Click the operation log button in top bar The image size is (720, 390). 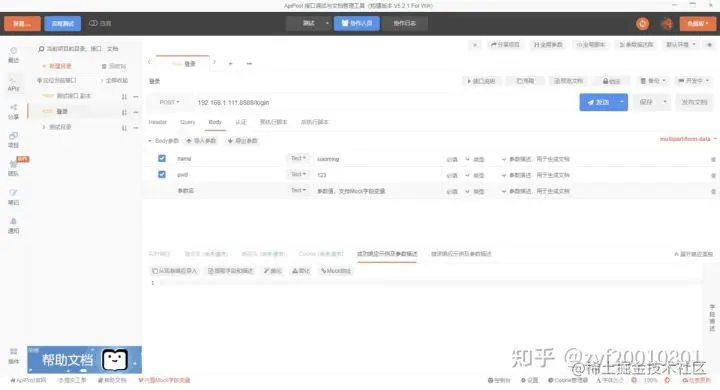coord(405,23)
